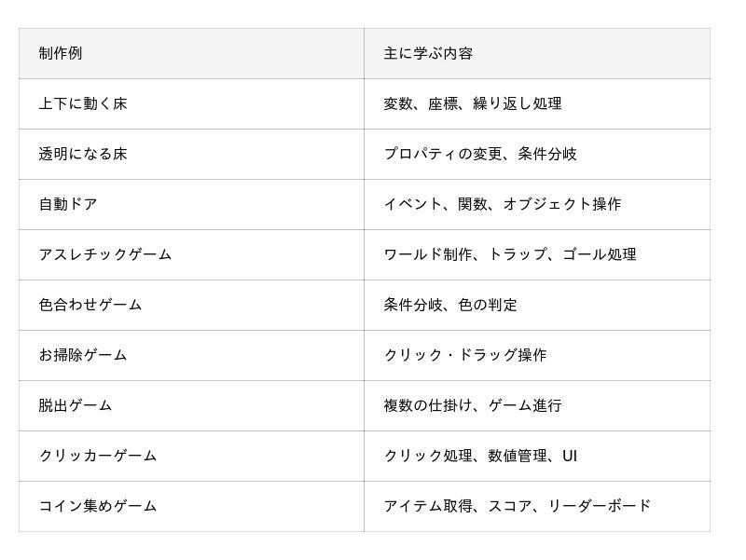
Task: Click the 色合わせゲーム cell
Action: pyautogui.click(x=191, y=306)
